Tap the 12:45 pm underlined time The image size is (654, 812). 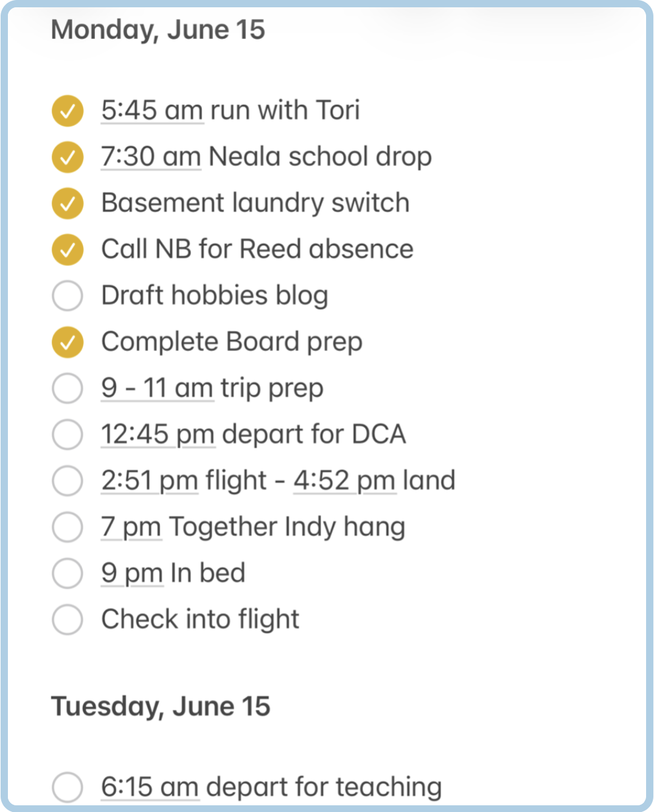[158, 434]
